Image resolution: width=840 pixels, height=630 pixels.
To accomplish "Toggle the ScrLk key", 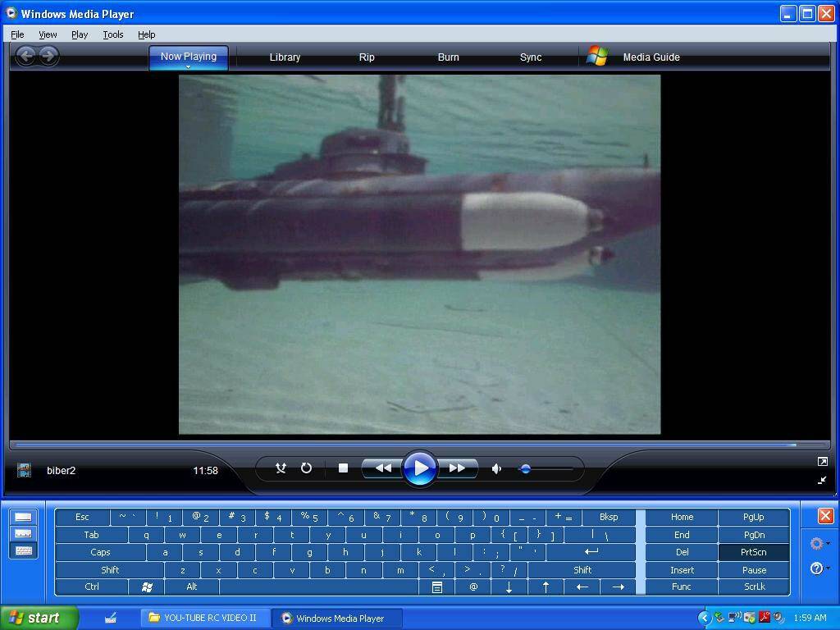I will pyautogui.click(x=754, y=587).
